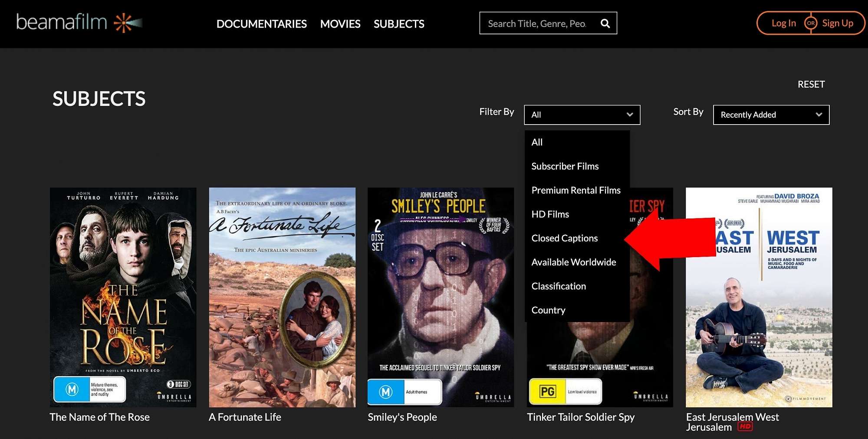Screen dimensions: 868x439
Task: Choose Available Worldwide filter option
Action: (x=573, y=262)
